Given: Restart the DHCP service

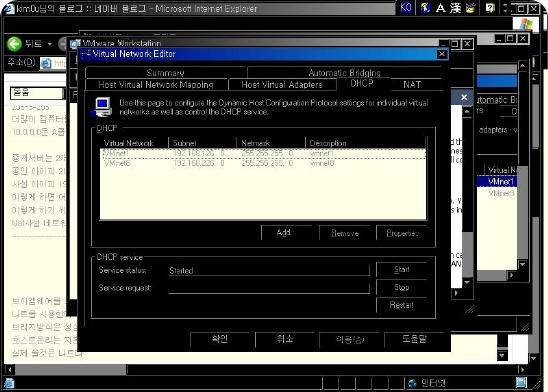Looking at the screenshot, I should 402,305.
